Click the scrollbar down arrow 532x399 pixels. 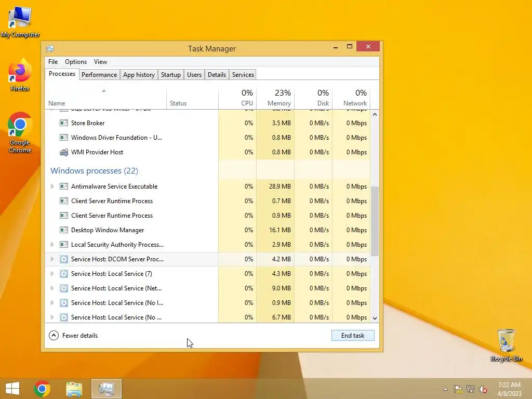pyautogui.click(x=375, y=318)
